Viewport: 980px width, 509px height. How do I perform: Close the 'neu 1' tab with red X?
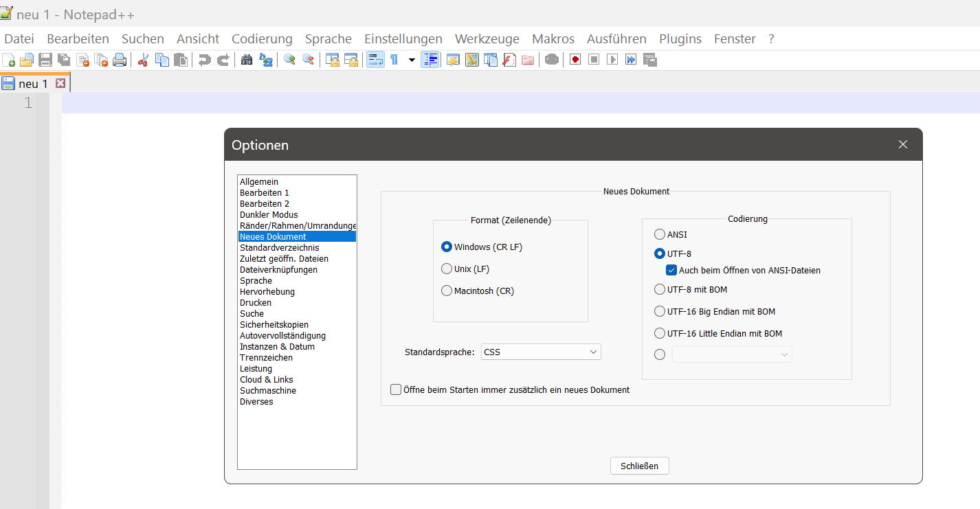pos(60,83)
